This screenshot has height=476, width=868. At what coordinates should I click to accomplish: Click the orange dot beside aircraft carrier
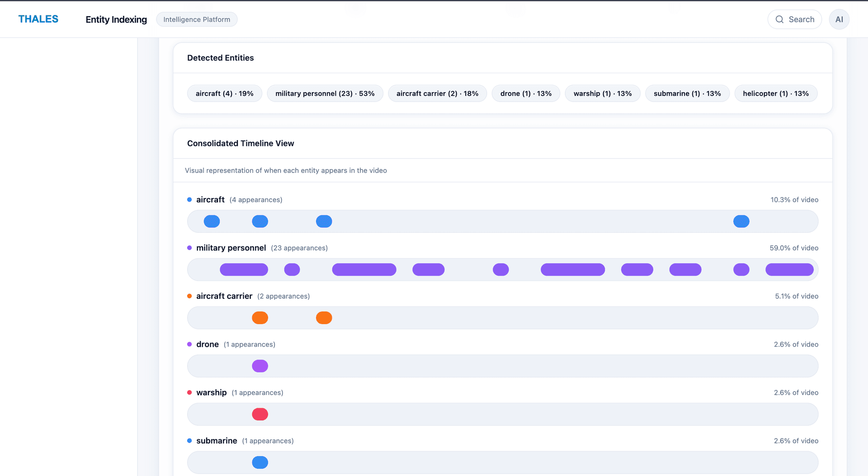point(189,296)
